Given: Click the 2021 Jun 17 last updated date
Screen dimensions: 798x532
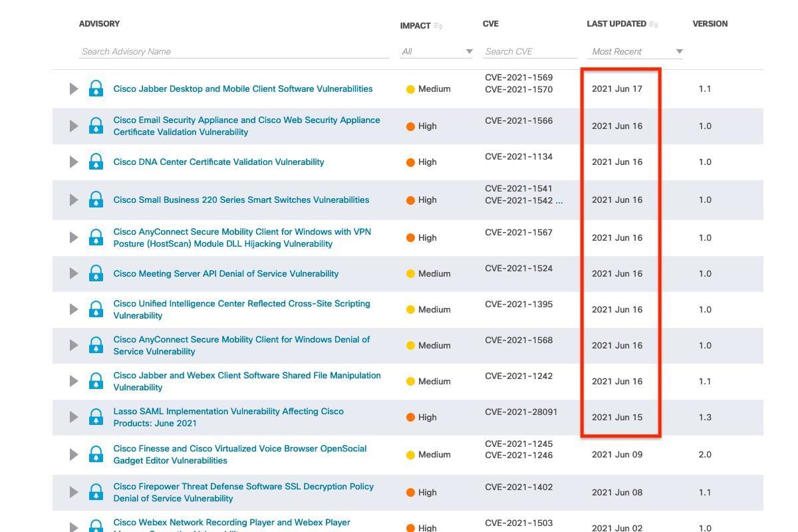Looking at the screenshot, I should coord(617,88).
